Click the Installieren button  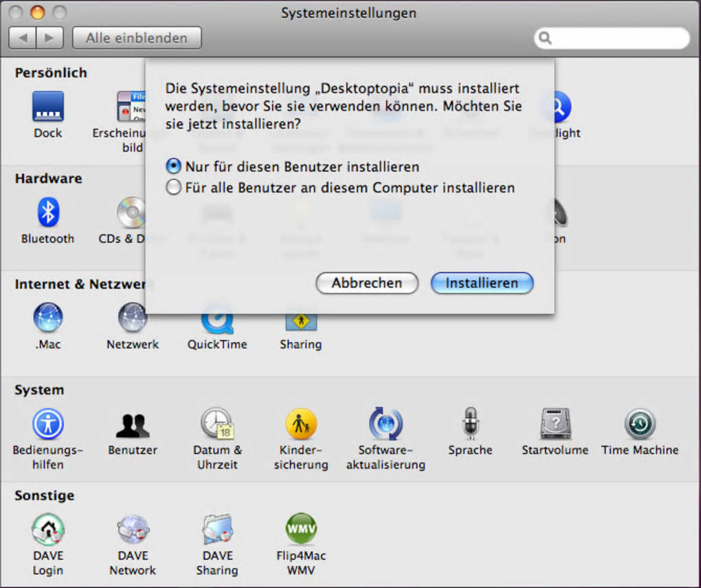pos(482,283)
